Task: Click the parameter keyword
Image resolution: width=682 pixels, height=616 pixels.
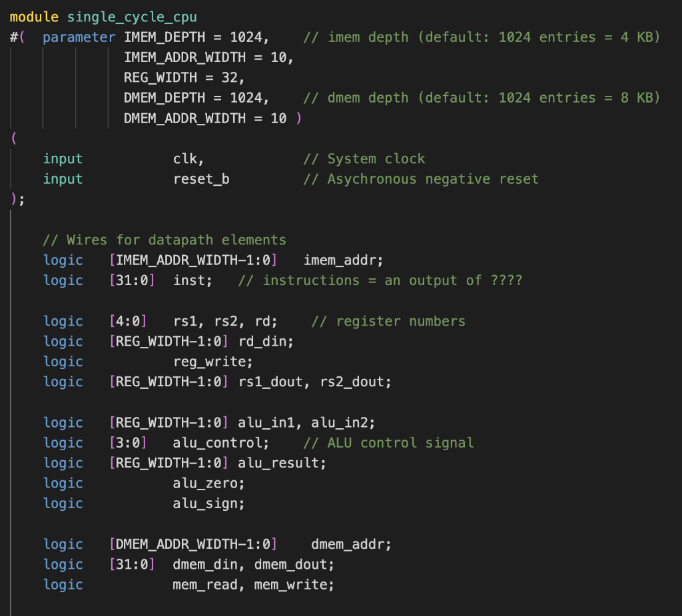Action: tap(79, 37)
